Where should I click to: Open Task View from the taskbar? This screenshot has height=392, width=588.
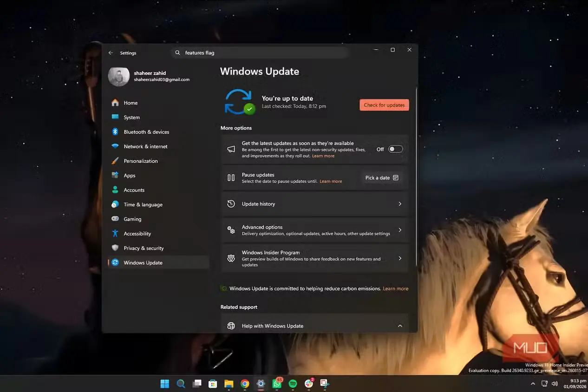point(197,384)
